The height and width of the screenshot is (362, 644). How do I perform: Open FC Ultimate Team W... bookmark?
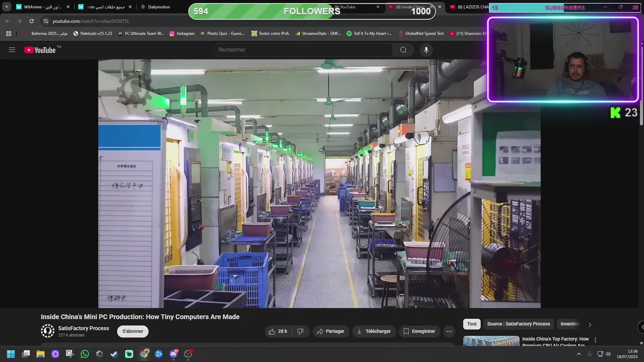tap(141, 34)
